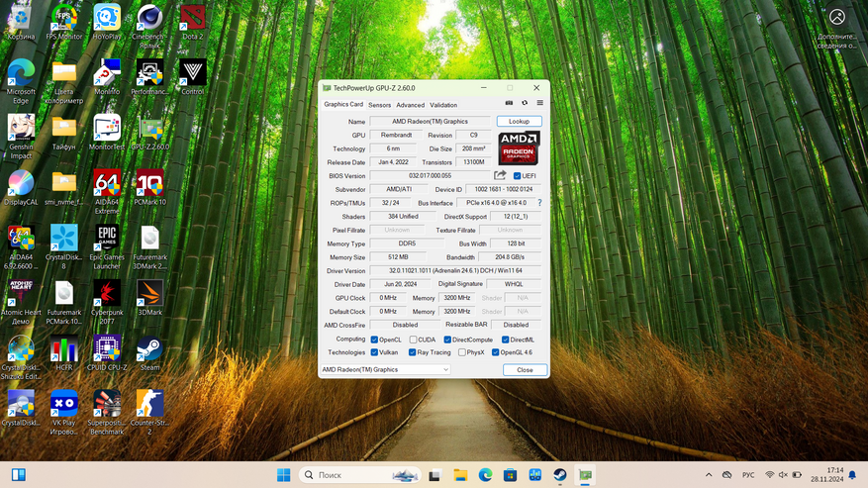Toggle the PhysX checkbox
Viewport: 868px width, 488px height.
pos(461,352)
